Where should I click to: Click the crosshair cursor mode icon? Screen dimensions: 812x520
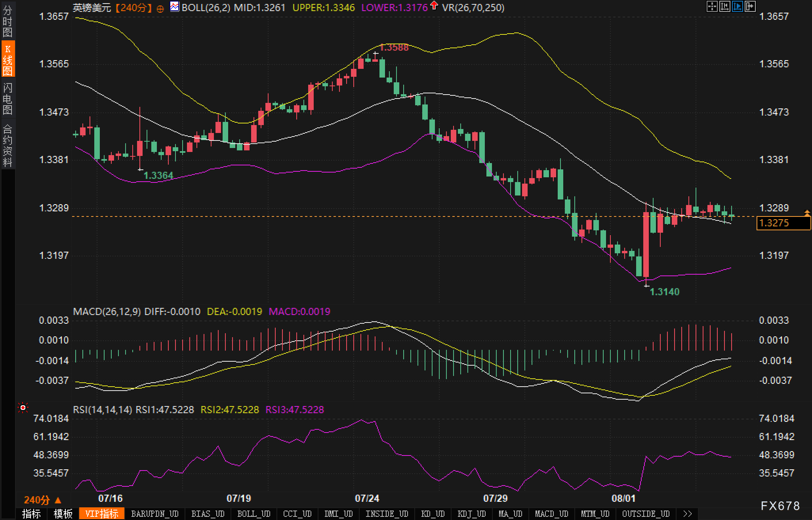coord(712,6)
